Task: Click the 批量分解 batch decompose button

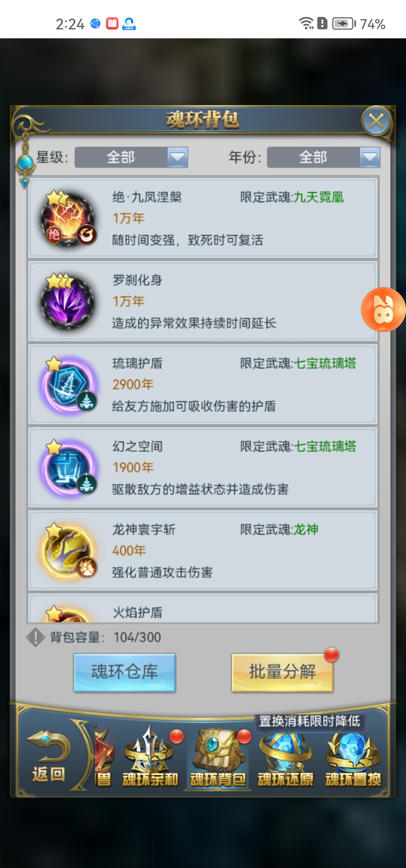Action: click(x=283, y=672)
